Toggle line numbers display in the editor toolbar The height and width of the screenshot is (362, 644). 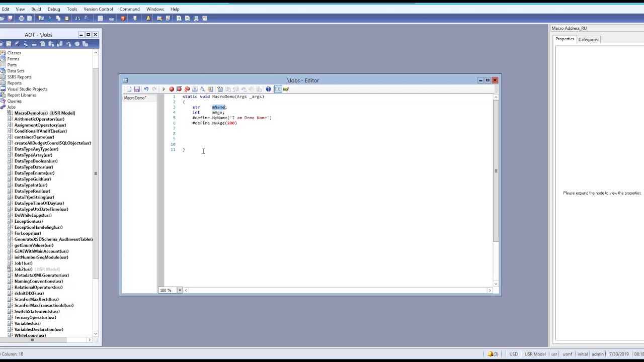point(278,89)
